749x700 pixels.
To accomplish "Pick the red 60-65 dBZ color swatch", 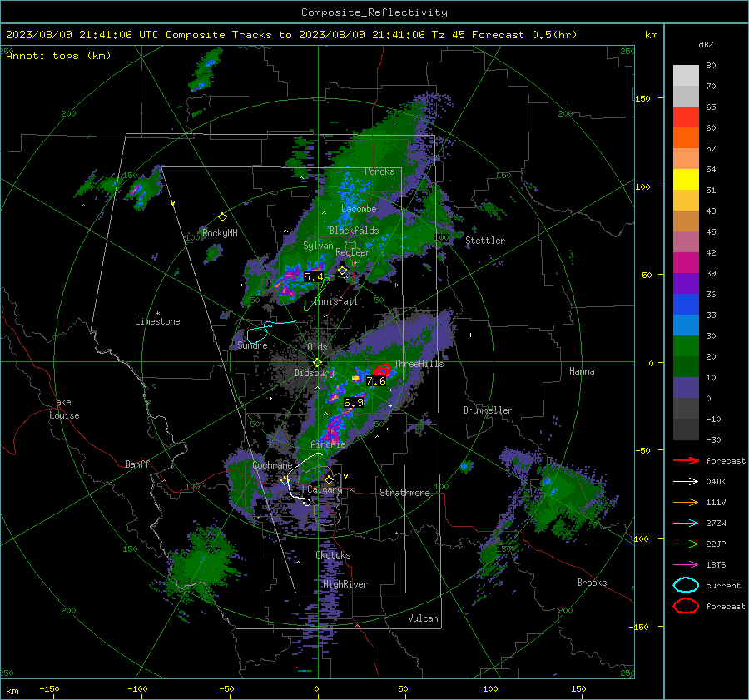I will pos(686,117).
